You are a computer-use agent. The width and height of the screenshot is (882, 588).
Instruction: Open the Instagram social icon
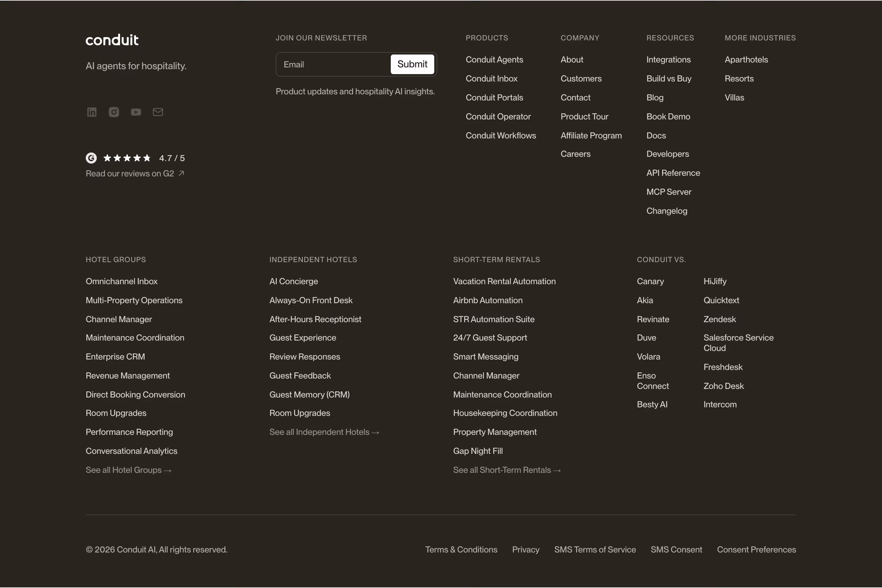pos(114,112)
